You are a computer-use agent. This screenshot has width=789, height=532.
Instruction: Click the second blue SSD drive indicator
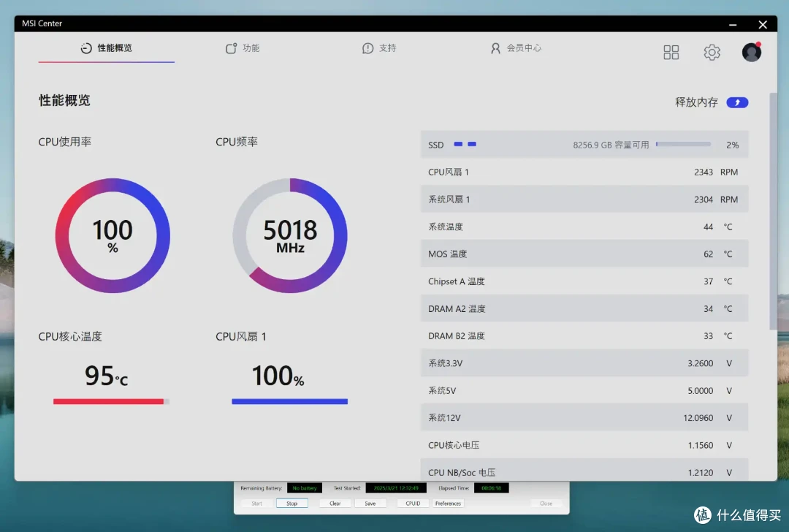472,144
